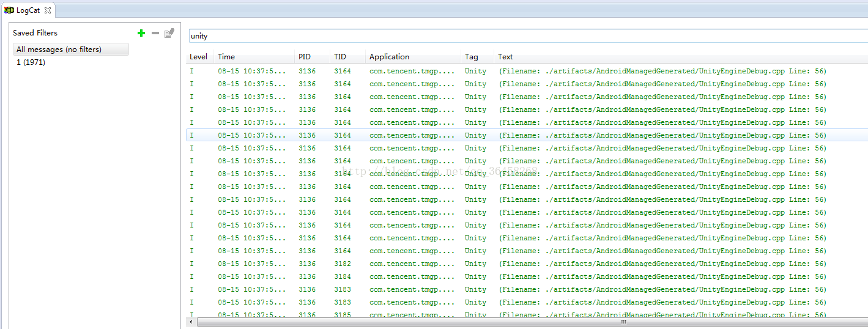Click the horizontal scrollbar left arrow
Image resolution: width=868 pixels, height=329 pixels.
pyautogui.click(x=191, y=322)
